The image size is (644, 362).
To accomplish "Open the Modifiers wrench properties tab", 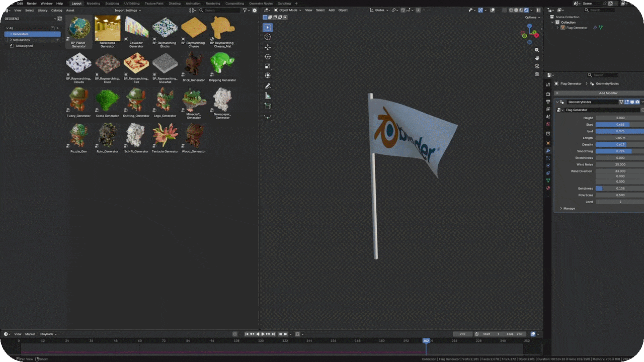I will pyautogui.click(x=548, y=151).
